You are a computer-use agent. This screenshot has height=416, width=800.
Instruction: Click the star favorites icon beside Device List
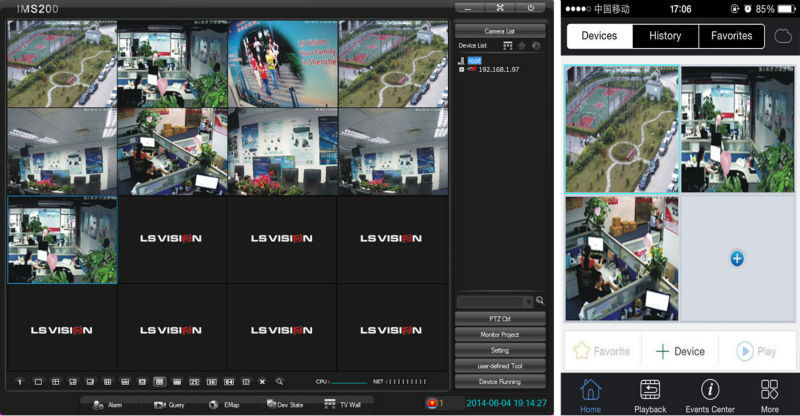521,46
